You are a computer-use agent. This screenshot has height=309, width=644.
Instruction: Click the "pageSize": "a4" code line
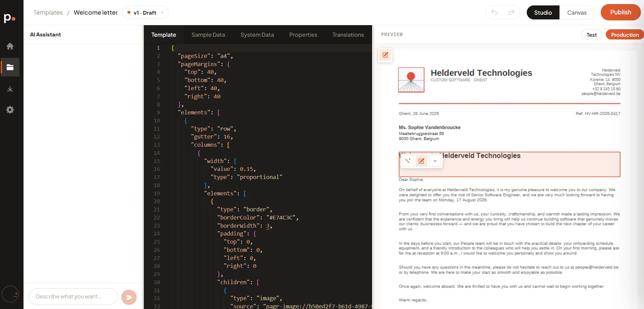(205, 56)
